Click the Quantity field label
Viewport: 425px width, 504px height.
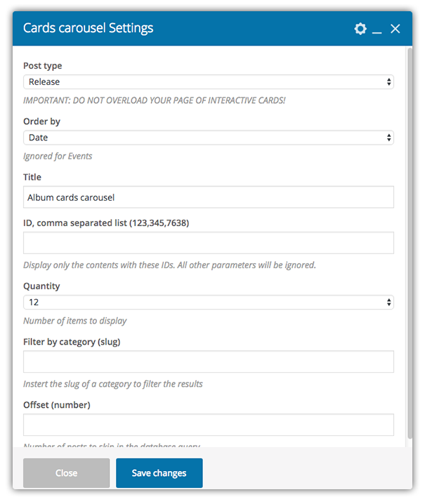click(x=42, y=286)
